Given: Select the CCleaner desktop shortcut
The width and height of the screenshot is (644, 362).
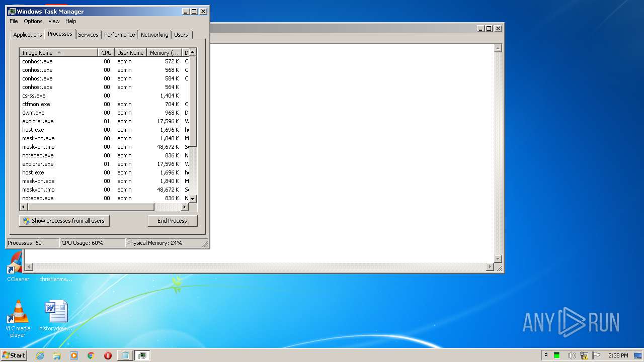Looking at the screenshot, I should [x=18, y=266].
